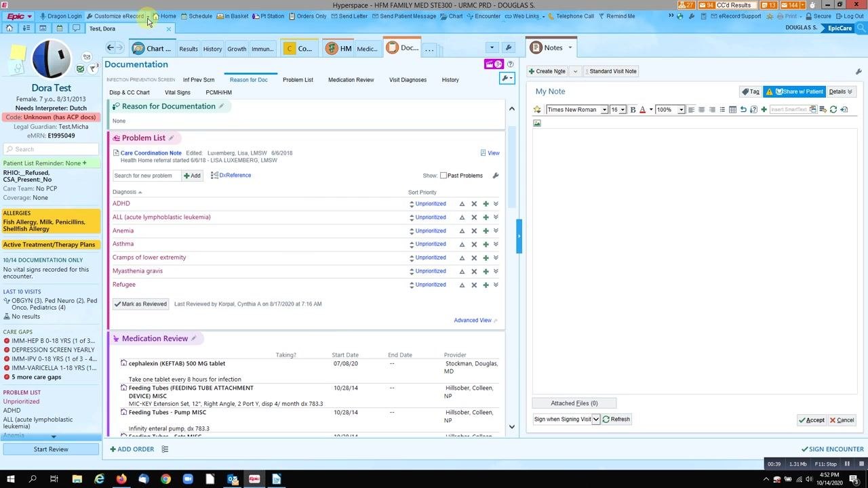Click the Search for new problem field
This screenshot has width=868, height=488.
[x=146, y=176]
